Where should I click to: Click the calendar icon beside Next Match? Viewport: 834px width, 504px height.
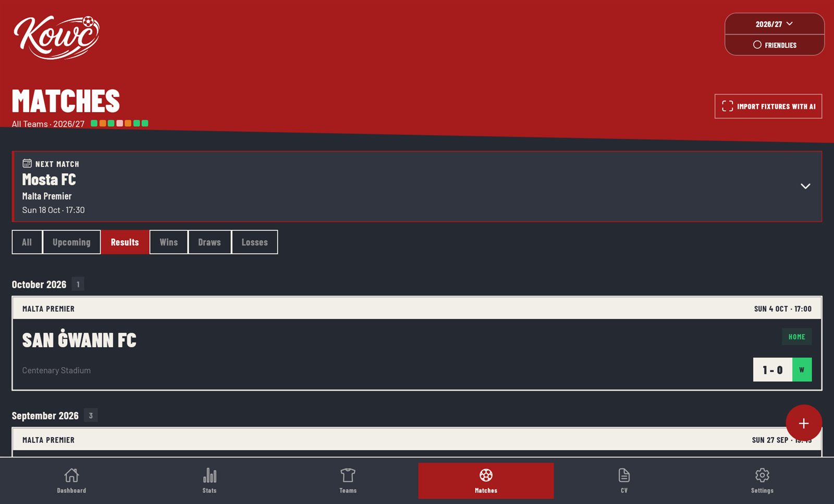[x=27, y=163]
